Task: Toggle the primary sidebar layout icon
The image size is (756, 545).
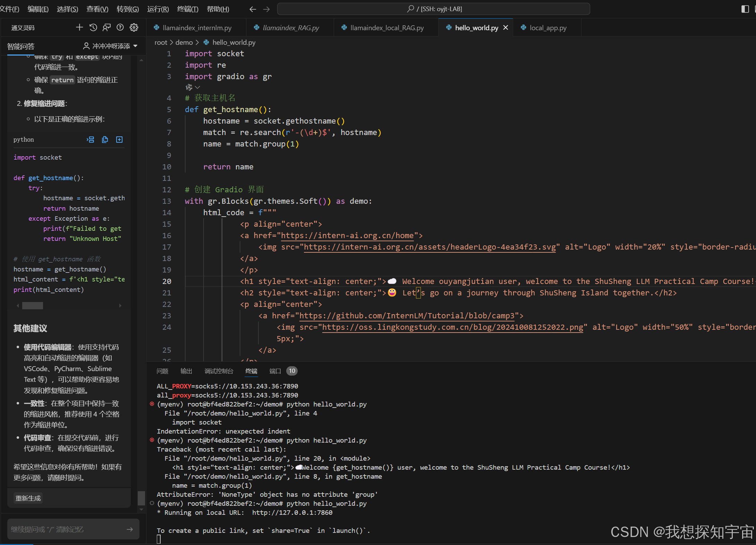Action: point(745,9)
